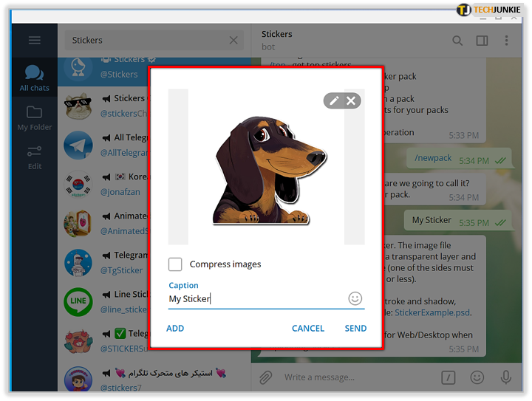Open the hamburger main menu
Screen dimensions: 532x401
(x=34, y=41)
